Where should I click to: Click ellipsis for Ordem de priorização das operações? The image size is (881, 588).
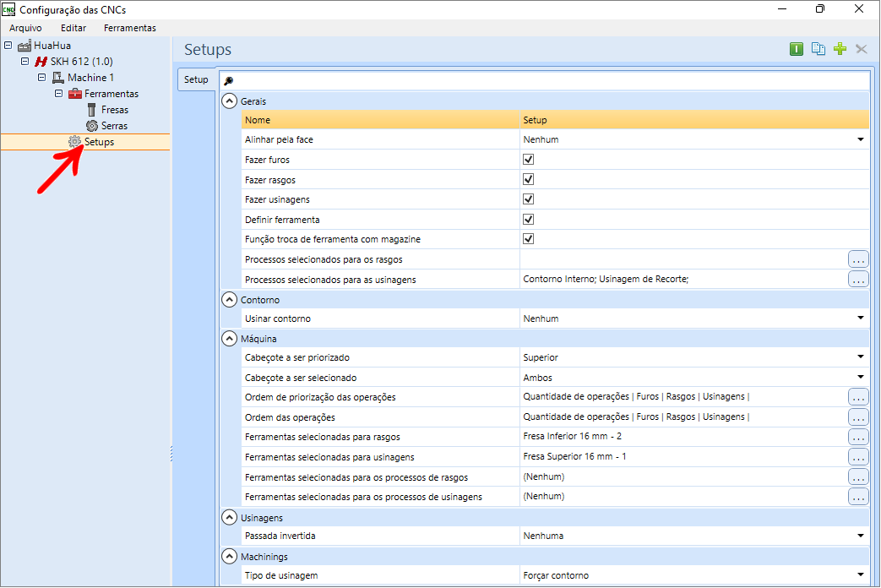858,397
